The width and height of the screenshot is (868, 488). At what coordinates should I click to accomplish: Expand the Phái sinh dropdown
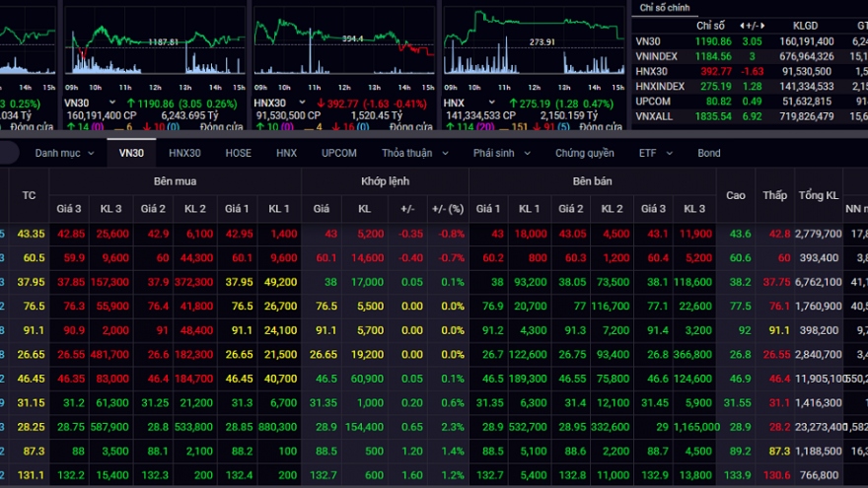coord(501,153)
